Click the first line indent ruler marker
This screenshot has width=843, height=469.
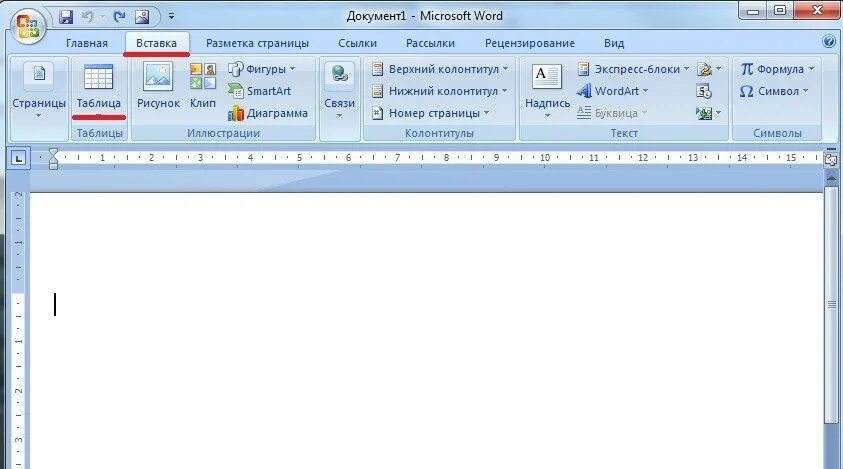53,154
